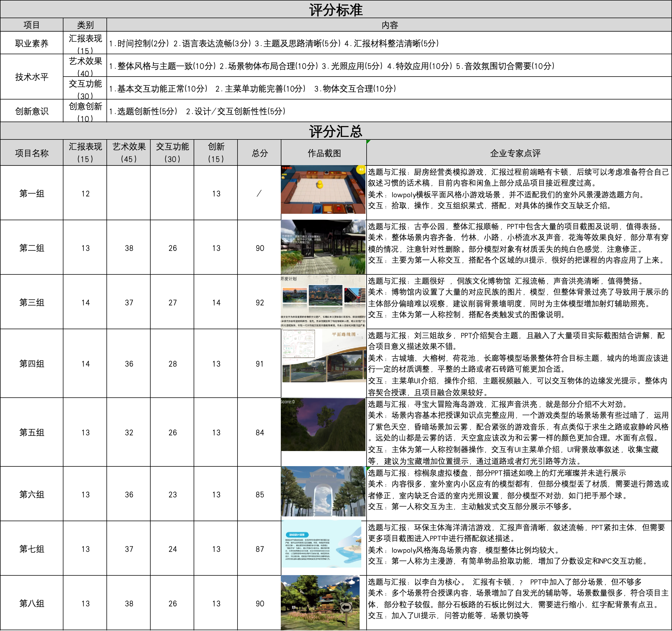Viewport: 672px width, 631px height.
Task: Click 第六组 comment about 棕榈泉虚拟楼盘
Action: pos(519,494)
